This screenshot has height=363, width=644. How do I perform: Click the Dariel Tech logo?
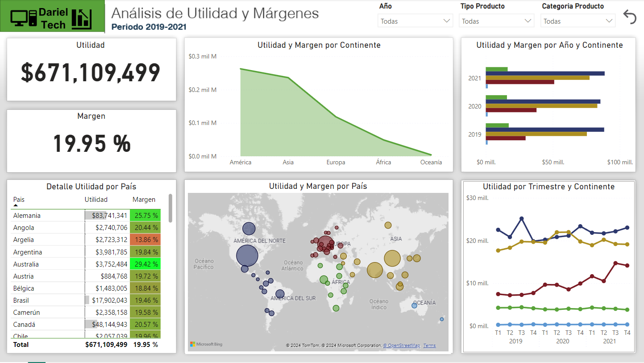pyautogui.click(x=52, y=17)
